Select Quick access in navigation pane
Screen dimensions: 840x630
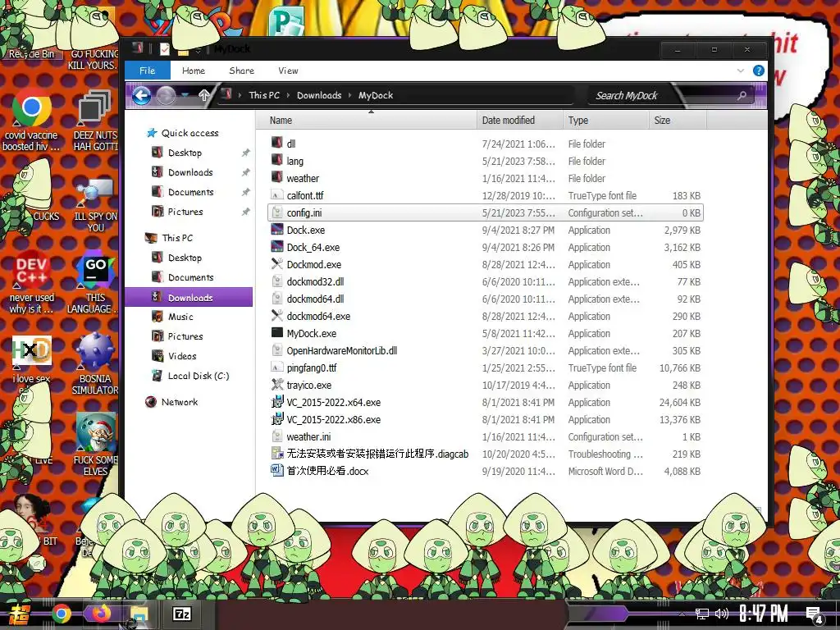189,133
